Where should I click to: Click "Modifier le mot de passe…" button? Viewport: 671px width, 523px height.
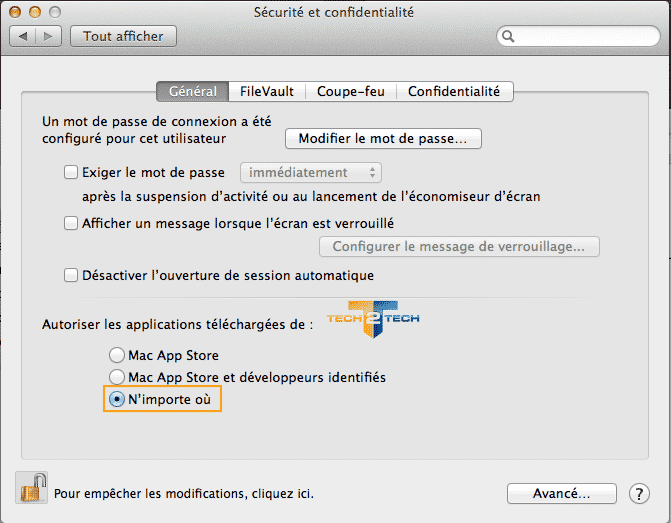click(383, 138)
